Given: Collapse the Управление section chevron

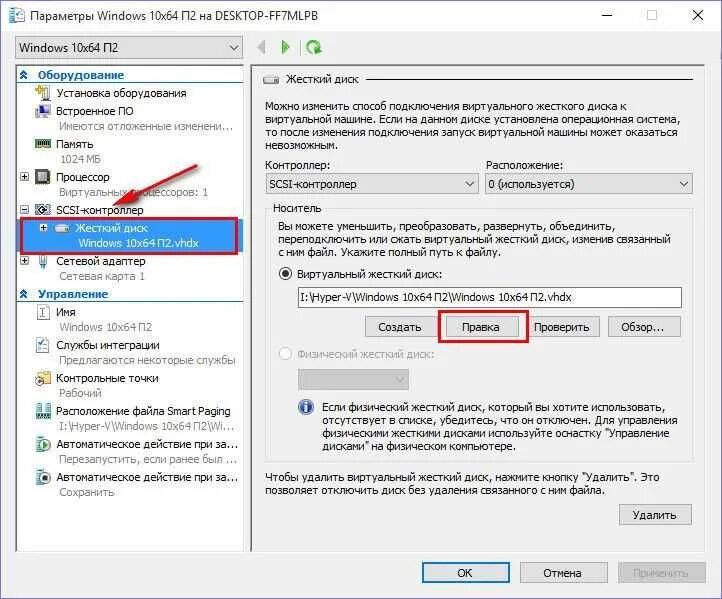Looking at the screenshot, I should (x=24, y=294).
